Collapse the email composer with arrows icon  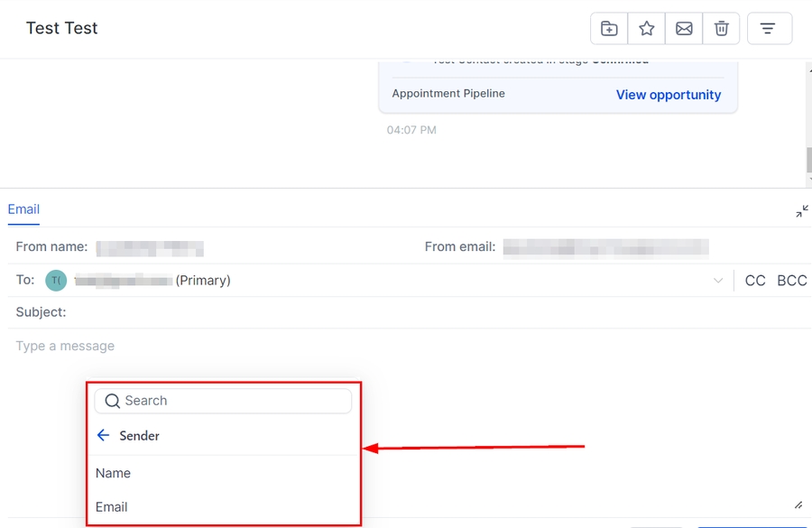click(801, 211)
